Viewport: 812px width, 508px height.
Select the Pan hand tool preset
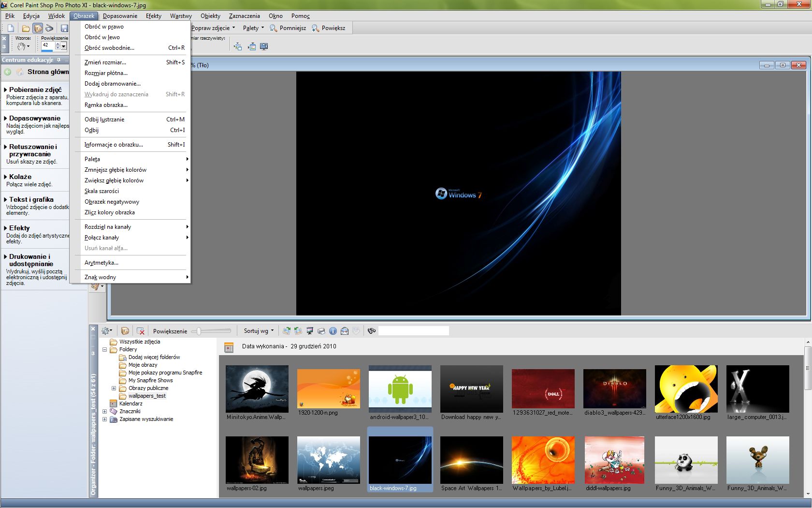[23, 46]
